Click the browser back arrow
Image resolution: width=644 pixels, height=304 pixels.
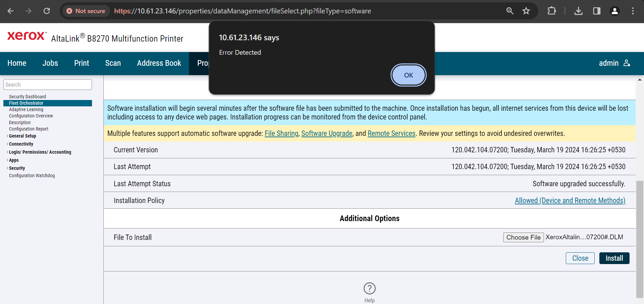[x=10, y=11]
